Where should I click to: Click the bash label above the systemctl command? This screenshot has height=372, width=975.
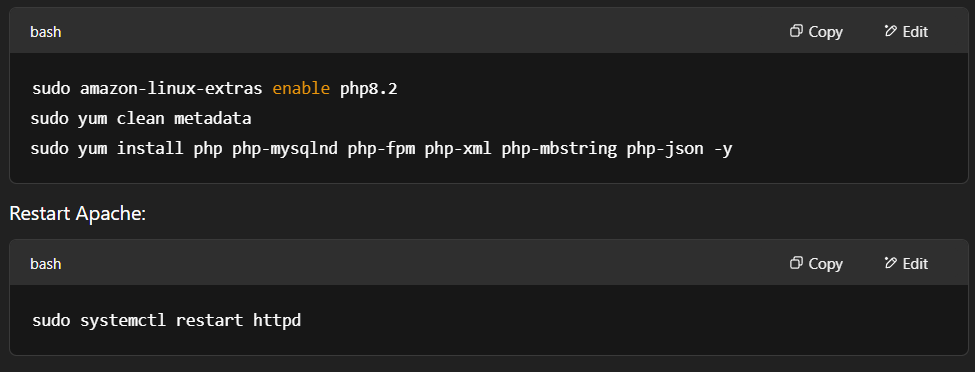click(x=45, y=264)
